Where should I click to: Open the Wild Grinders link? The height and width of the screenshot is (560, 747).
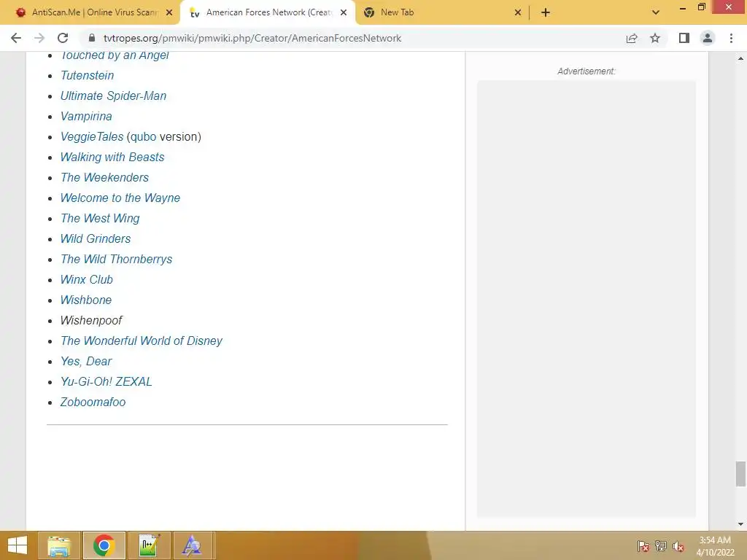96,239
